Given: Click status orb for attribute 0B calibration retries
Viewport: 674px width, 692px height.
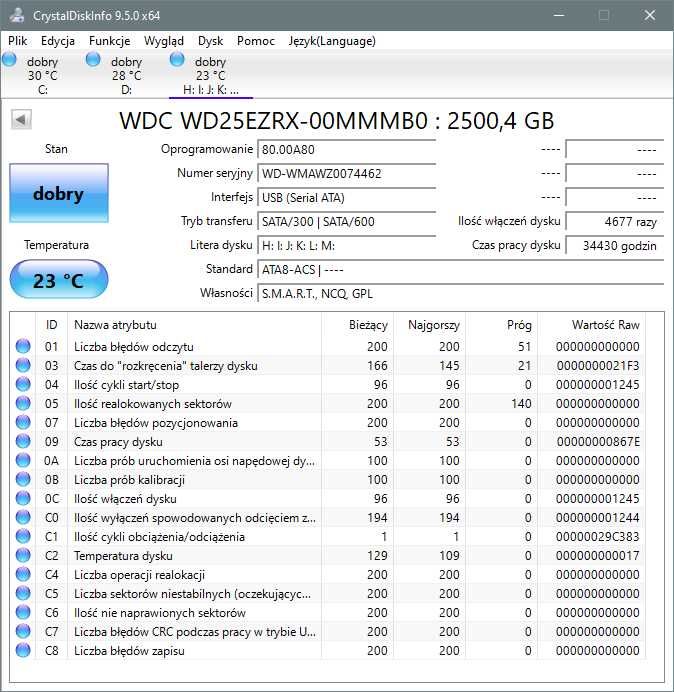Looking at the screenshot, I should pyautogui.click(x=23, y=479).
